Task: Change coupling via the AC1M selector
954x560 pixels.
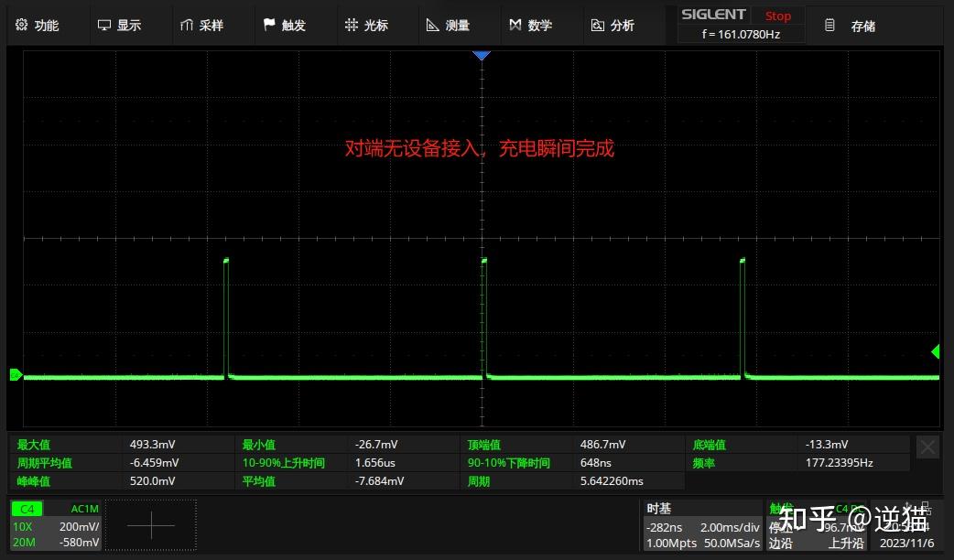Action: pyautogui.click(x=83, y=509)
